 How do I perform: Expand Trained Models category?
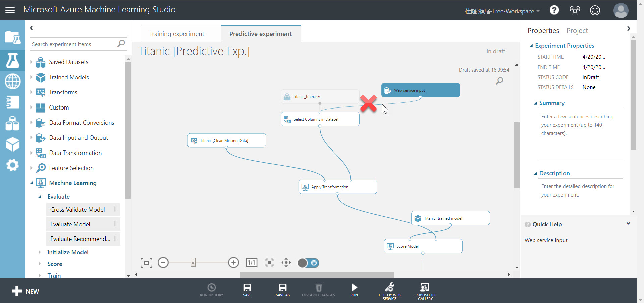point(31,77)
